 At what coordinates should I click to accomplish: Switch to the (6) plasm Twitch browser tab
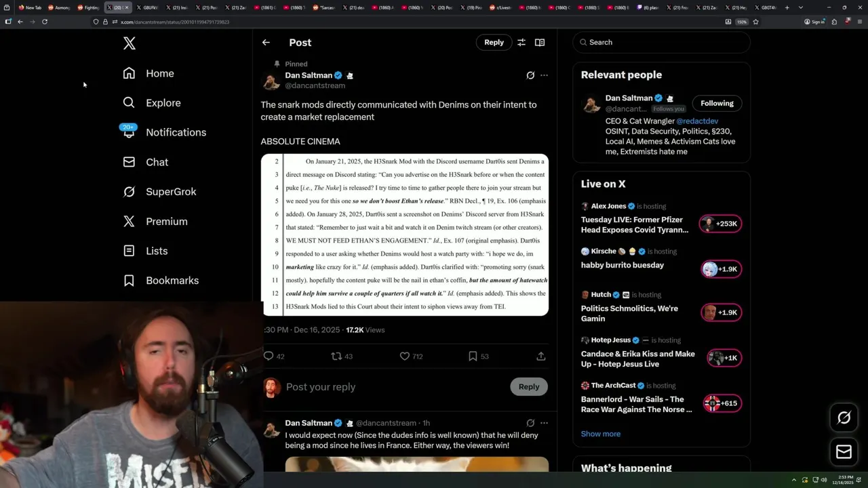tap(648, 7)
